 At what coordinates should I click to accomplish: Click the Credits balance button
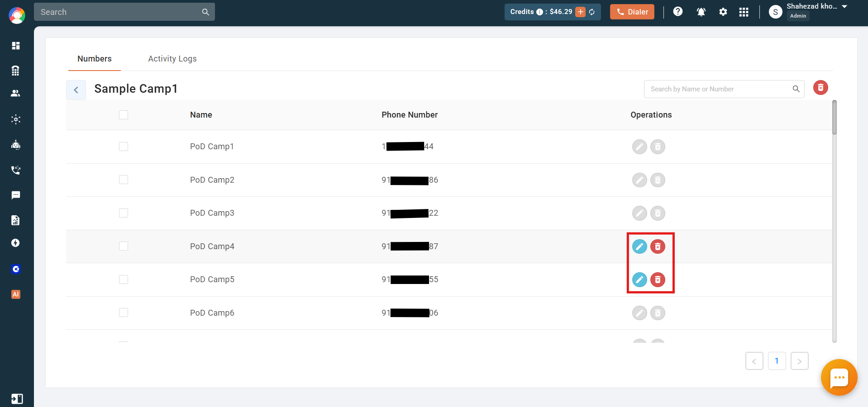point(553,12)
